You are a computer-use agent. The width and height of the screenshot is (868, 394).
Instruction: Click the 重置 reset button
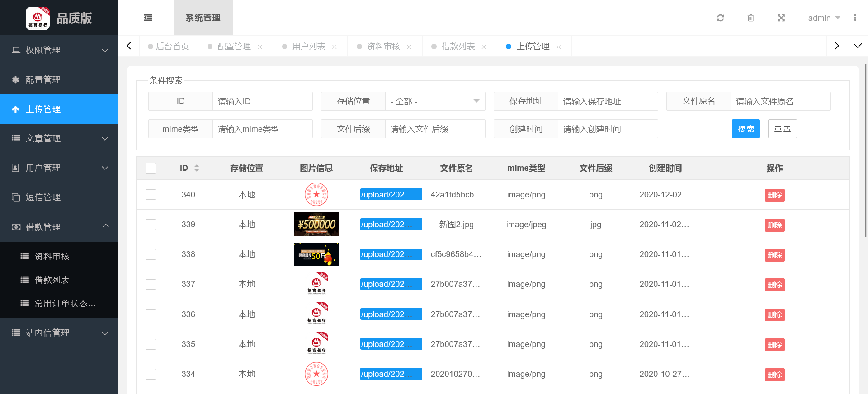pos(783,129)
